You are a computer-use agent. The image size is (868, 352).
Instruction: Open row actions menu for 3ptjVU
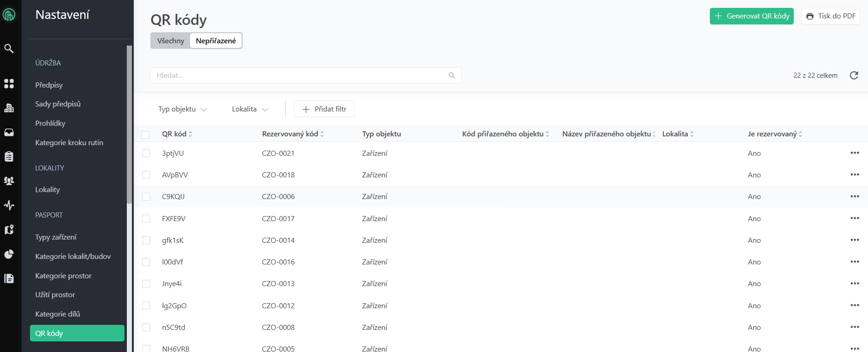[855, 153]
